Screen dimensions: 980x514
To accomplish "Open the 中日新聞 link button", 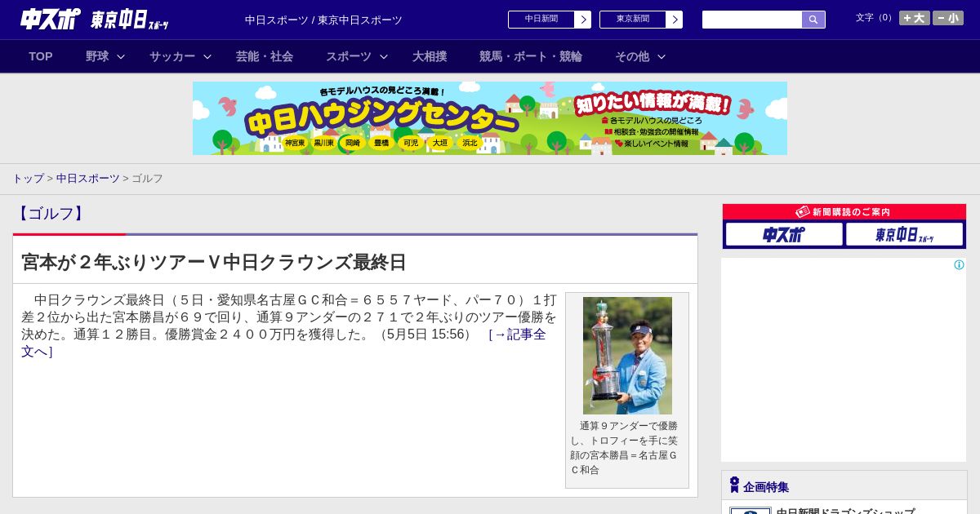I will (x=541, y=20).
